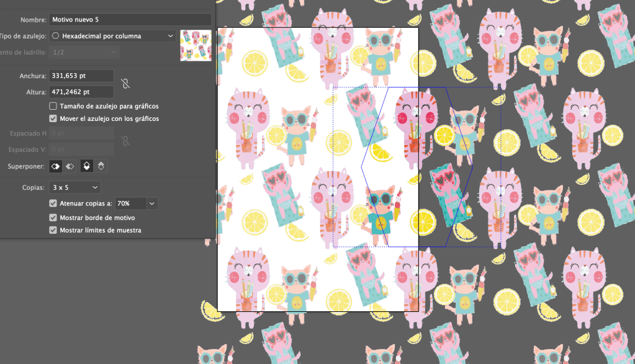Click the 70% dim copies value field
635x364 pixels.
(x=130, y=203)
